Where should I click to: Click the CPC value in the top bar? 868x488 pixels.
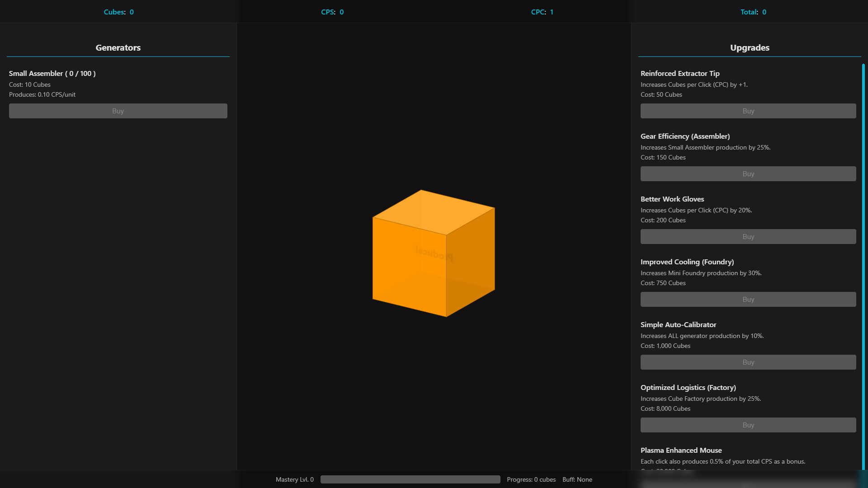pos(541,12)
